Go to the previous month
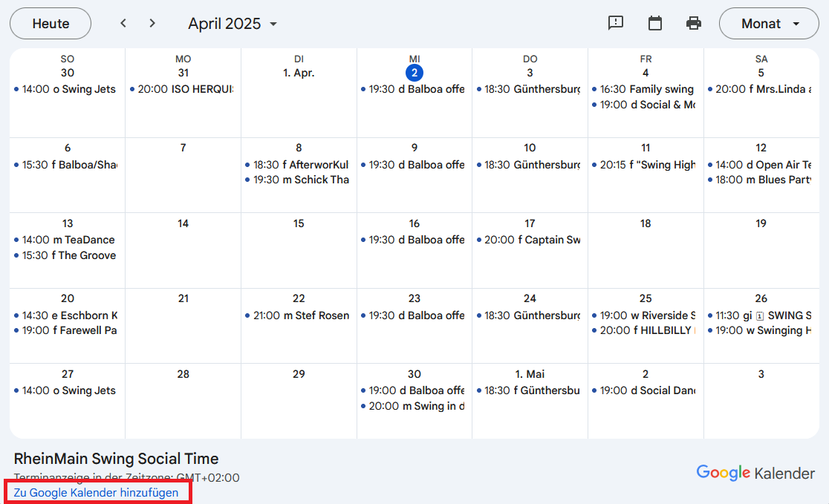This screenshot has height=504, width=829. pyautogui.click(x=123, y=23)
